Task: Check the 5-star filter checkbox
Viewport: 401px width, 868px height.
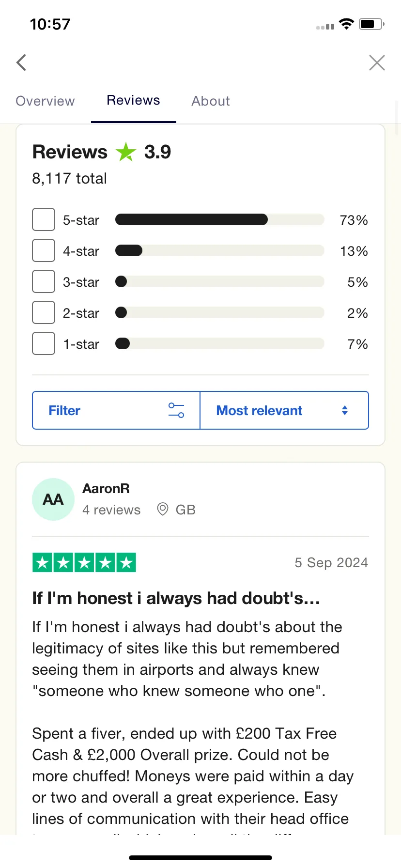Action: [x=44, y=220]
